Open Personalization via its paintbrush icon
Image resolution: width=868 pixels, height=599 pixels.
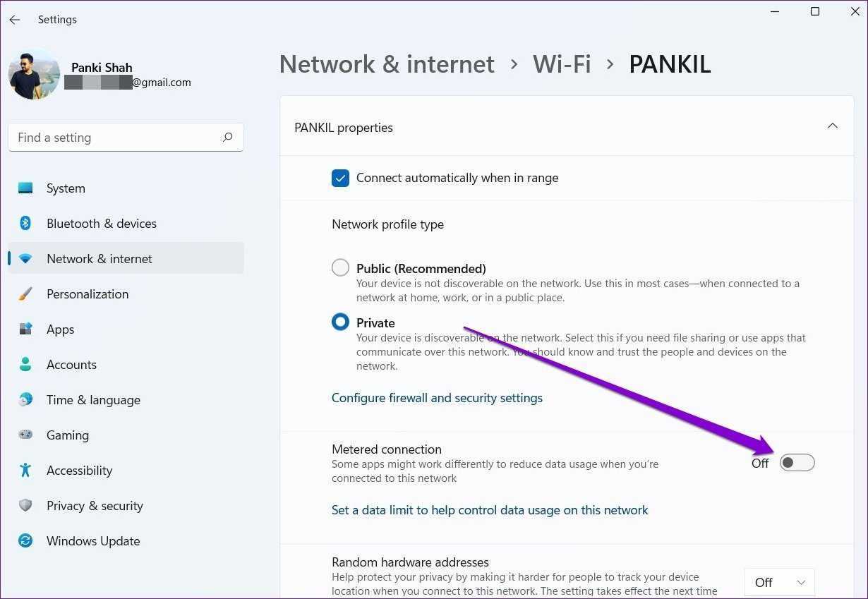click(25, 294)
